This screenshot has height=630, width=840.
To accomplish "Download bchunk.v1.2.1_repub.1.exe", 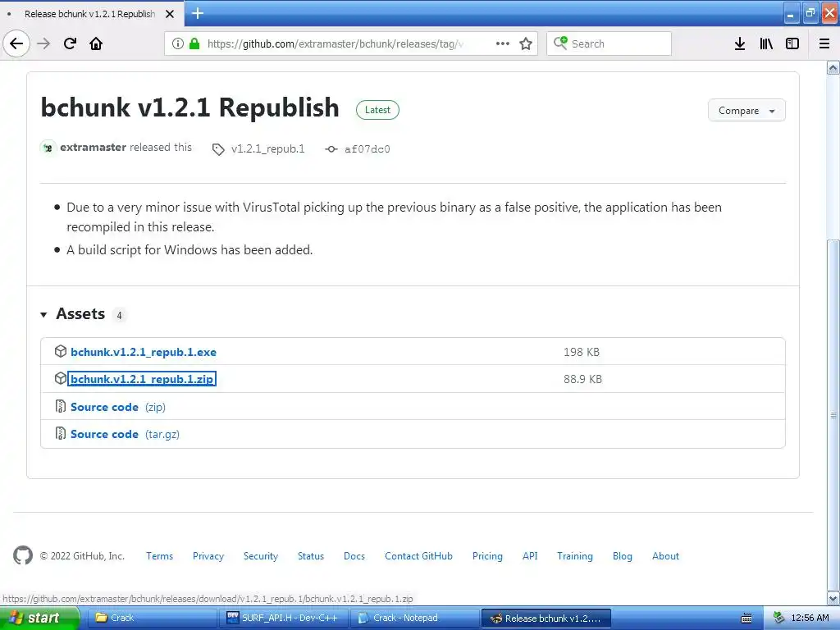I will pyautogui.click(x=144, y=352).
